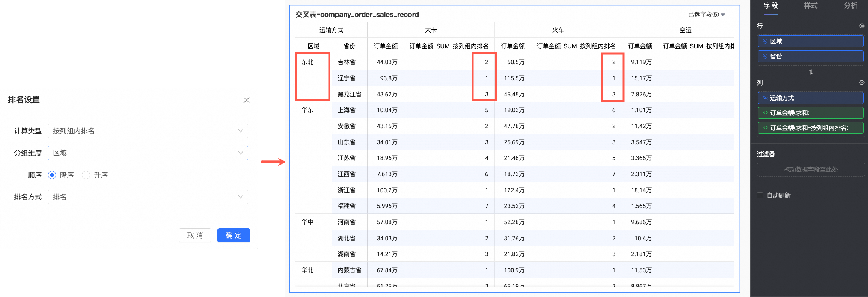Click the 18.14万 air value for 浙江省
The height and width of the screenshot is (297, 868).
641,190
